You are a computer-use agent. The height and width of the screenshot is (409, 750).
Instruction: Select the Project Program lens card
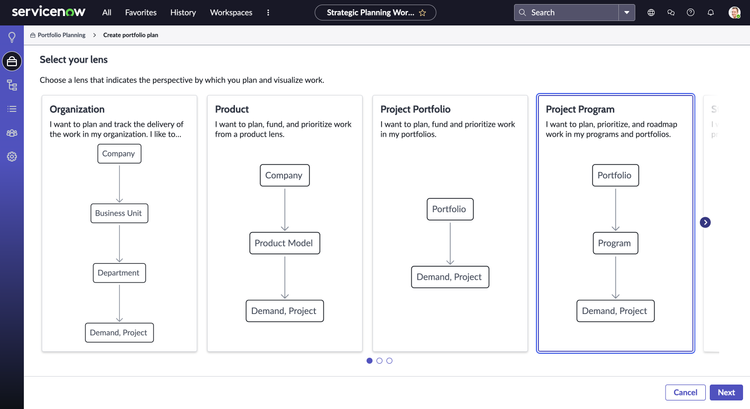click(616, 223)
